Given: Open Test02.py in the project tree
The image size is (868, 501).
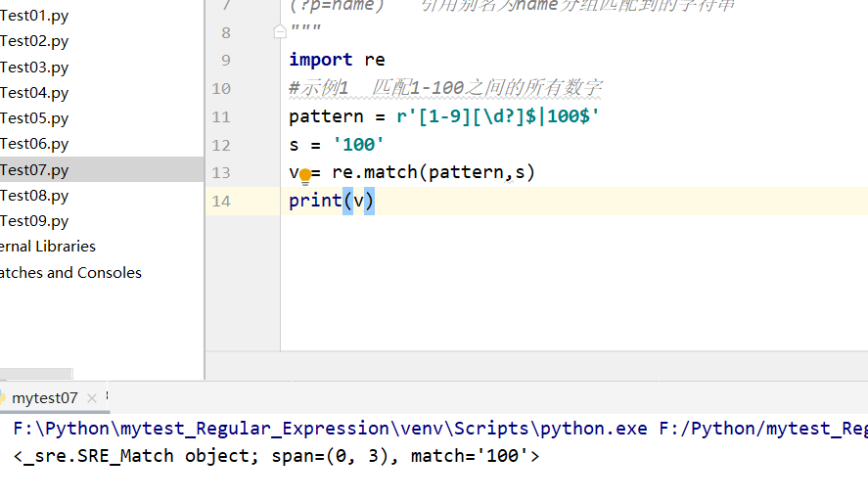Looking at the screenshot, I should [34, 41].
